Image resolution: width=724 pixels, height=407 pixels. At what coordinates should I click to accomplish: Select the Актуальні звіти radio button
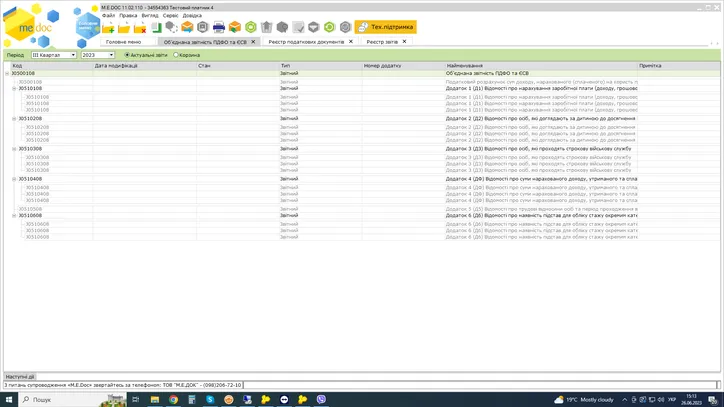coord(127,55)
